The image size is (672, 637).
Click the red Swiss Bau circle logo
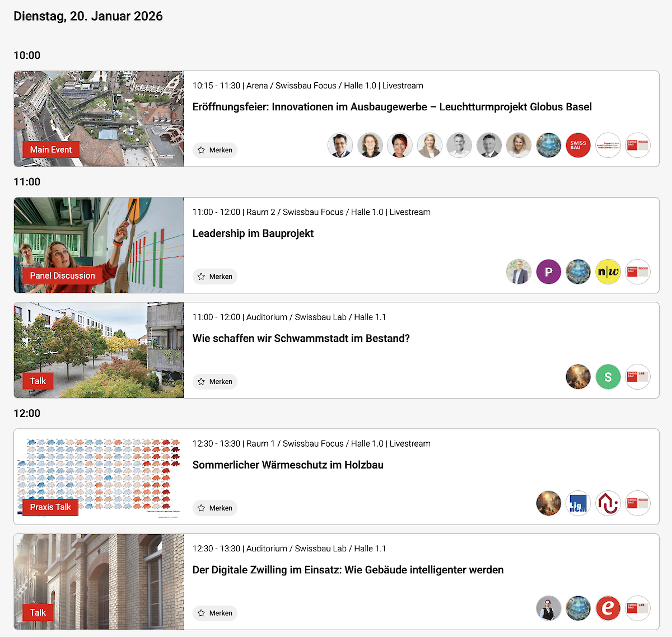tap(578, 146)
